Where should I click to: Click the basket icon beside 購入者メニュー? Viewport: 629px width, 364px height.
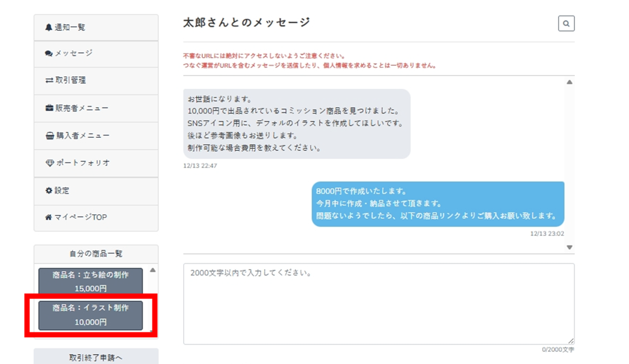click(50, 136)
